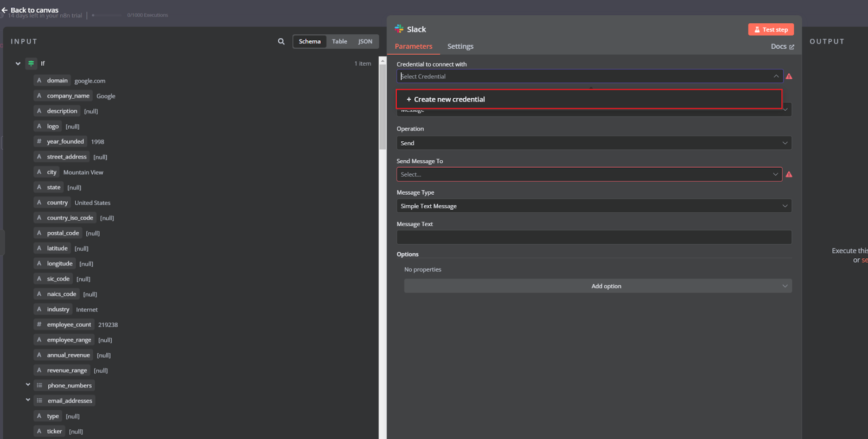Click the back arrow icon for canvas

click(4, 10)
